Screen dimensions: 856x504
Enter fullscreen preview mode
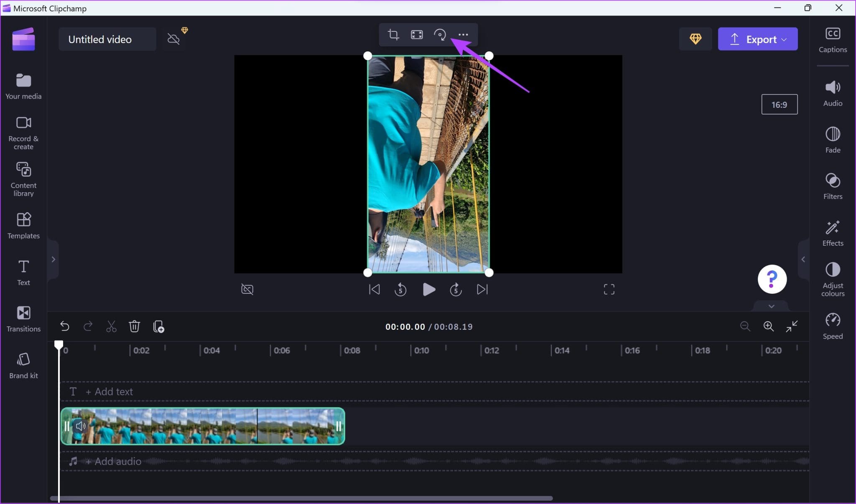(x=609, y=289)
